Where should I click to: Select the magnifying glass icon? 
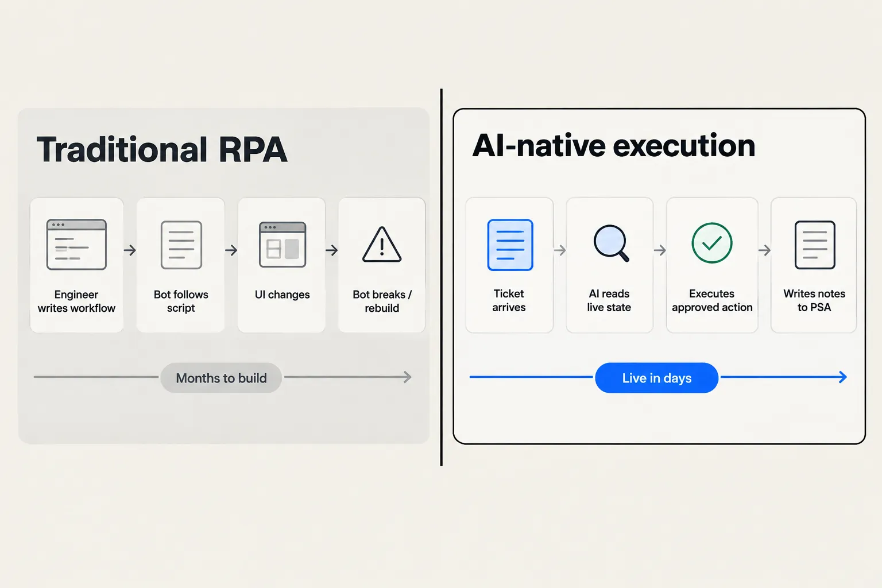[x=611, y=243]
